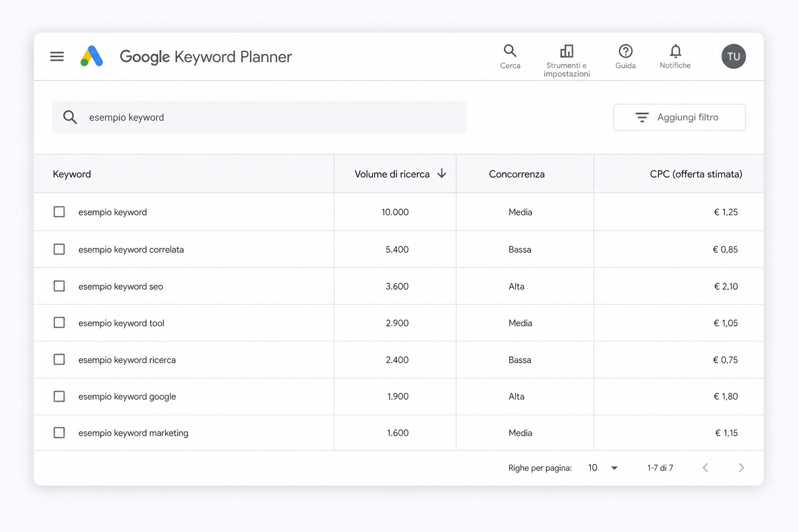Click the € 1,15 CPC value
Screen dimensions: 798x532
pos(726,433)
